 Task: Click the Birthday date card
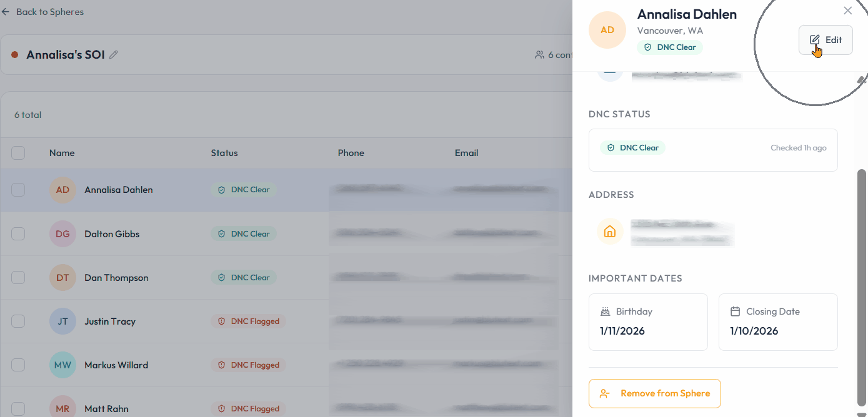point(647,322)
